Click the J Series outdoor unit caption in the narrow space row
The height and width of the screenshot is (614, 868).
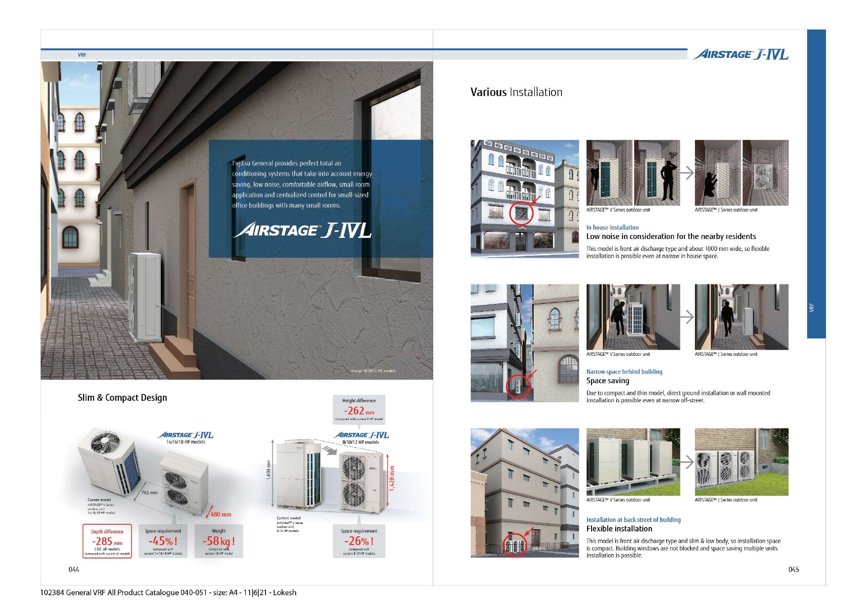click(726, 354)
